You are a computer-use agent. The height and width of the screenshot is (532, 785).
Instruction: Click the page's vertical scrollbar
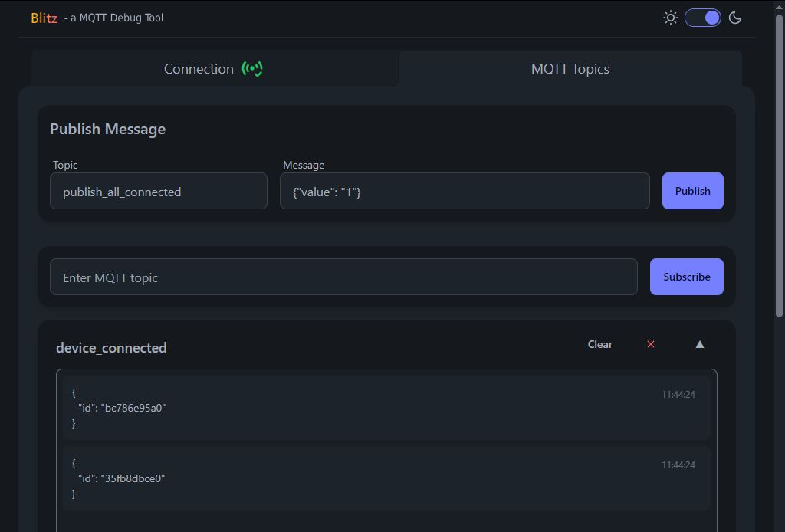tap(779, 165)
